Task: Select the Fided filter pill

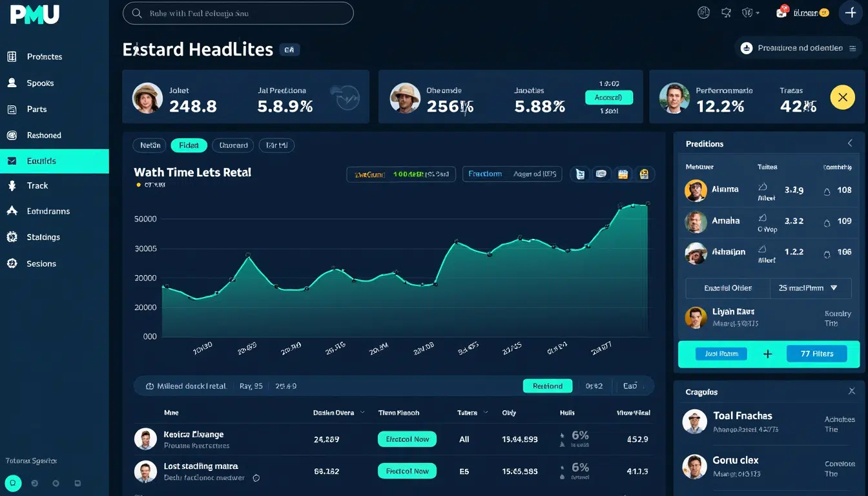Action: [189, 145]
